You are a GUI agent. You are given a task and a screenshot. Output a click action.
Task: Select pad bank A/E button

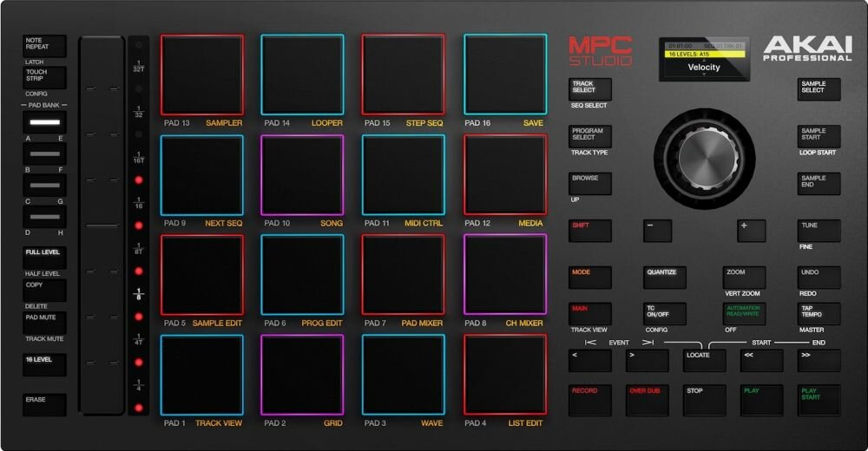point(44,122)
